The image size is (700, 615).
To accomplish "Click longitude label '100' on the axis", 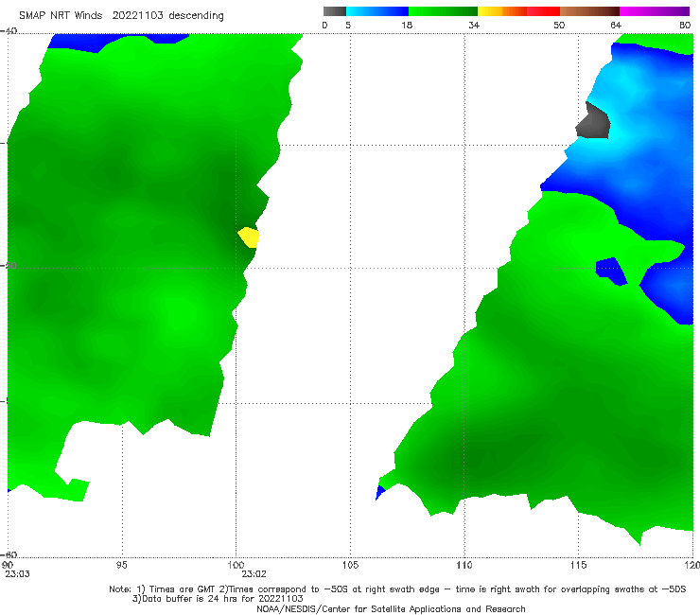I will pyautogui.click(x=236, y=565).
